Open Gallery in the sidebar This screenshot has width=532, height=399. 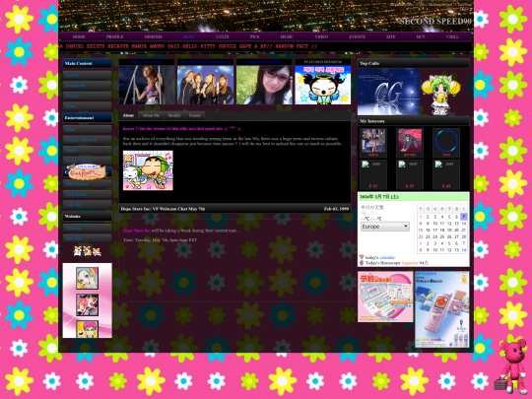[x=88, y=75]
